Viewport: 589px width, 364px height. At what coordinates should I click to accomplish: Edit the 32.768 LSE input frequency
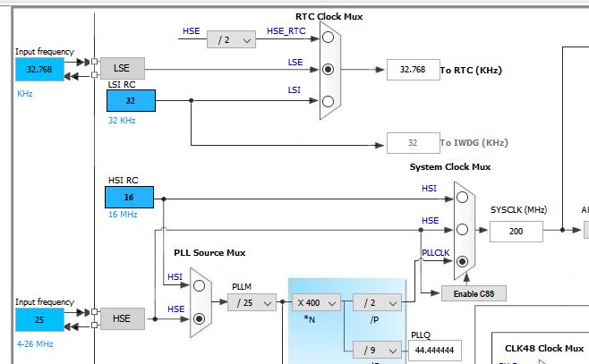[x=39, y=70]
